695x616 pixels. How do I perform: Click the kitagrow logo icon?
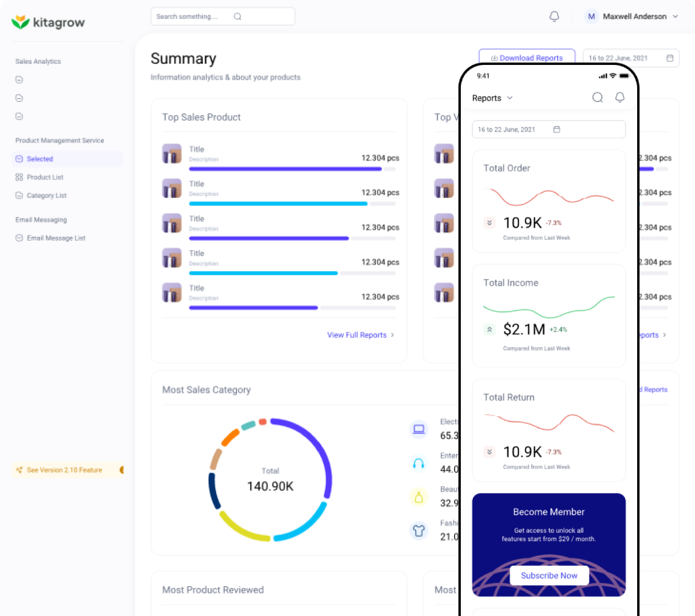(x=20, y=22)
